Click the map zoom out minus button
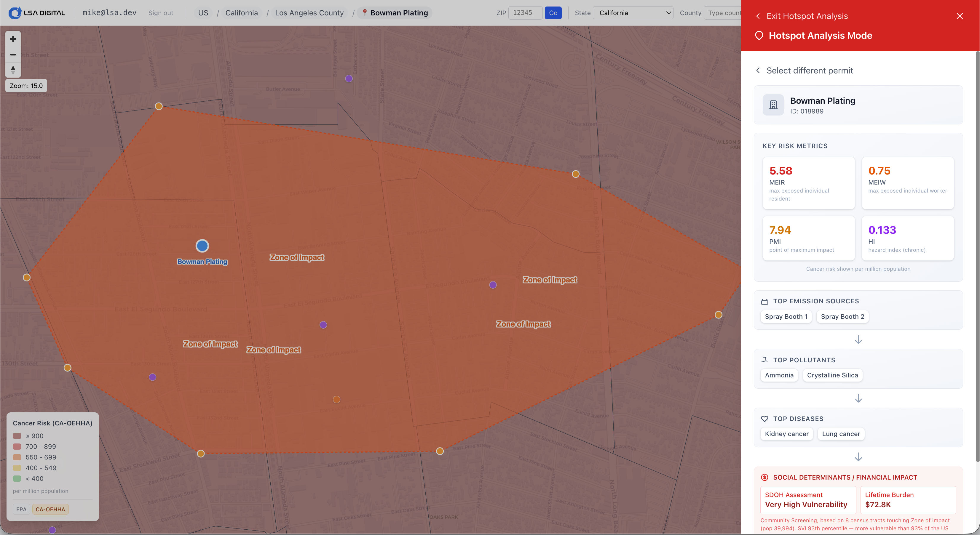 coord(13,55)
